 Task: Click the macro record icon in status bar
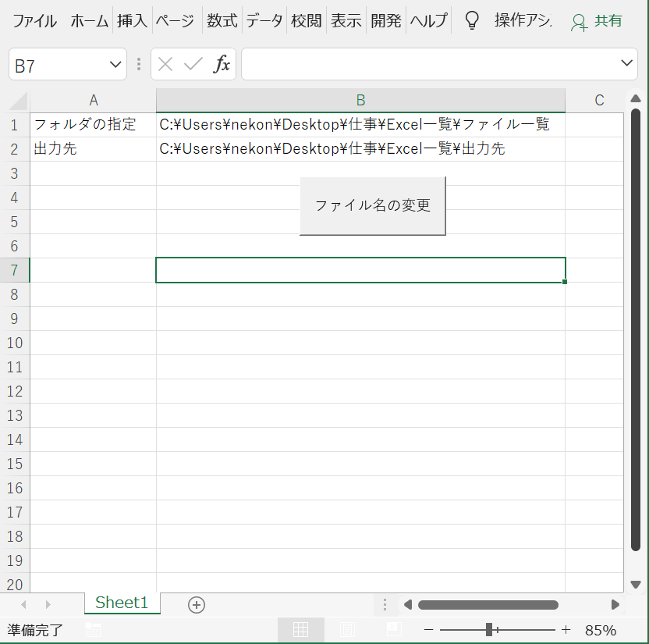coord(93,630)
